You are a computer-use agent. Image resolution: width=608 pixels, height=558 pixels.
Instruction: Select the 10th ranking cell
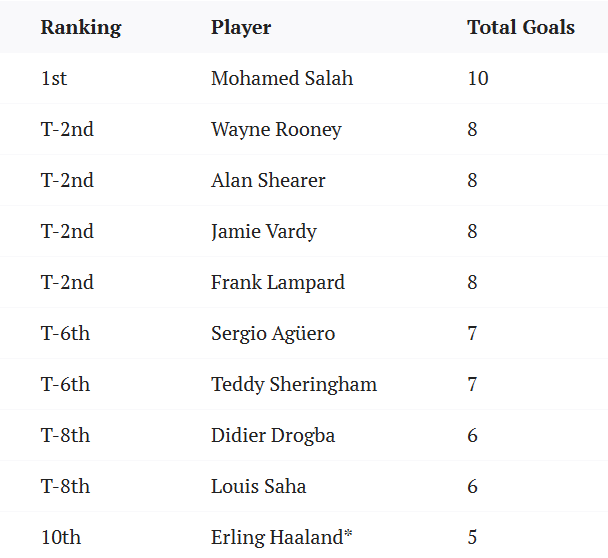[60, 537]
